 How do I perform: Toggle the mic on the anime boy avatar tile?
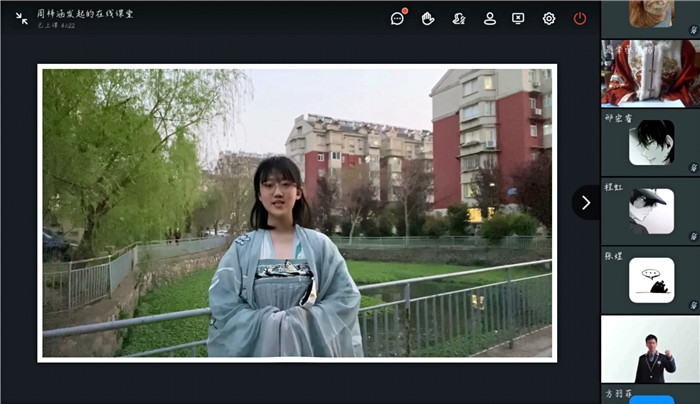coord(693,169)
